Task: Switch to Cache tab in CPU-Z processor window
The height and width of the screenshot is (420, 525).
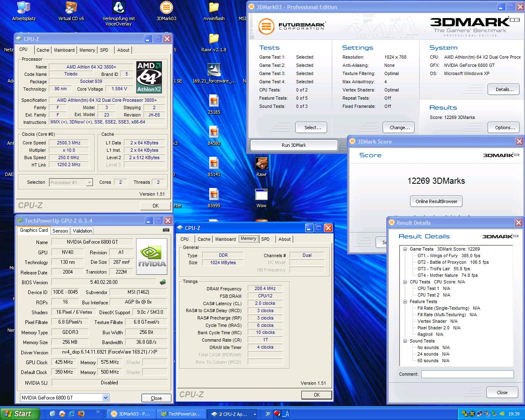Action: pyautogui.click(x=43, y=50)
